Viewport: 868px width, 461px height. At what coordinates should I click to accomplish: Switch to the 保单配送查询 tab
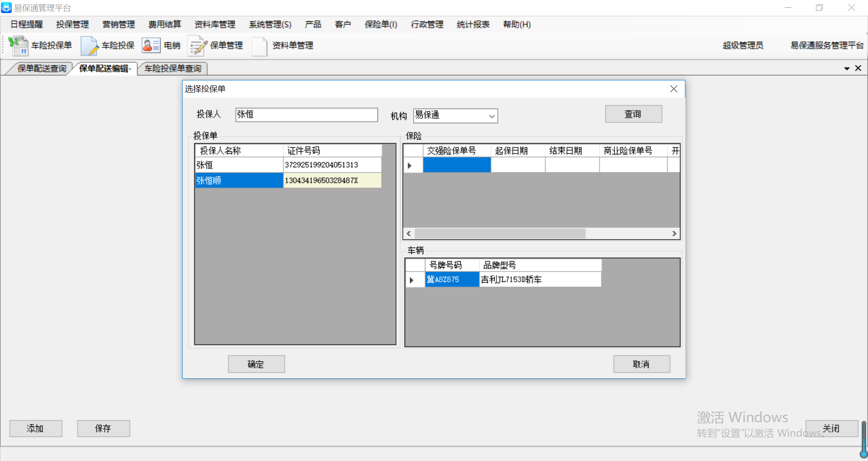coord(42,69)
